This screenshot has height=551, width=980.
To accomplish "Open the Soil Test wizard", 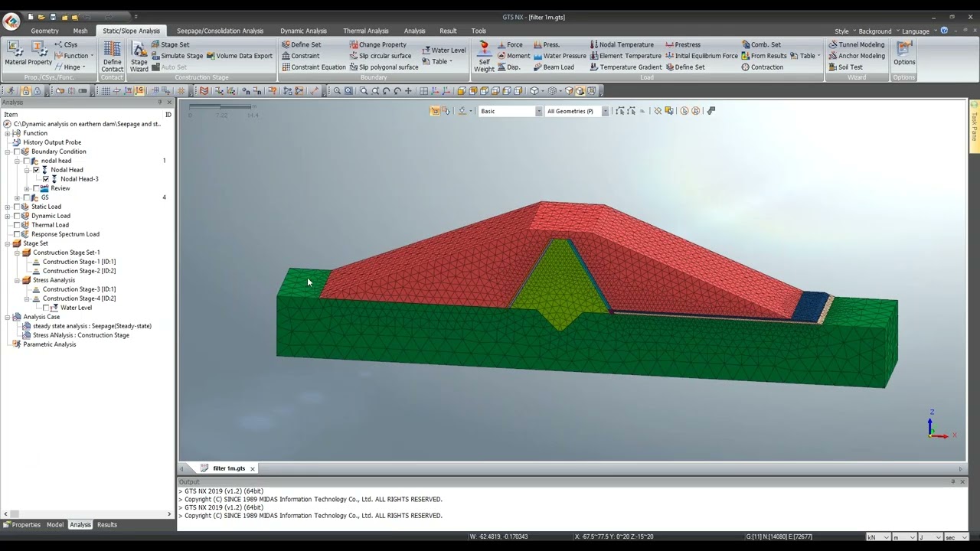I will 845,67.
